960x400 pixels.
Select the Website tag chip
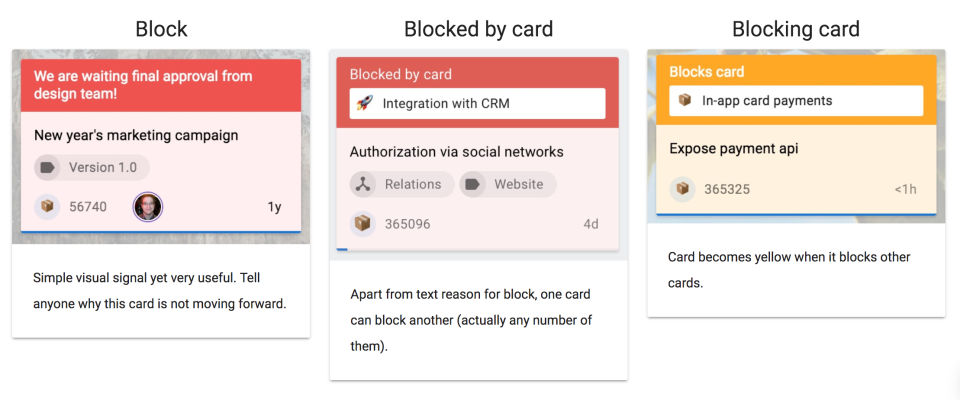pyautogui.click(x=508, y=184)
